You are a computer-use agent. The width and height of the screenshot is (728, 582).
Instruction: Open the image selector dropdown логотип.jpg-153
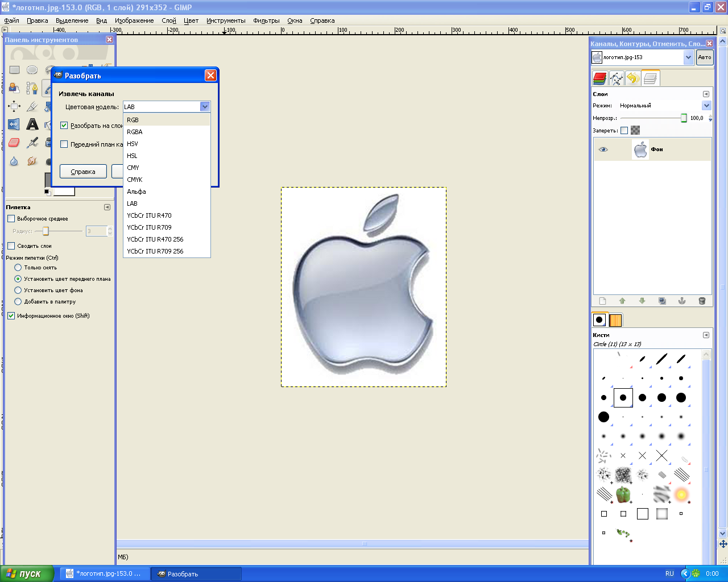(689, 57)
